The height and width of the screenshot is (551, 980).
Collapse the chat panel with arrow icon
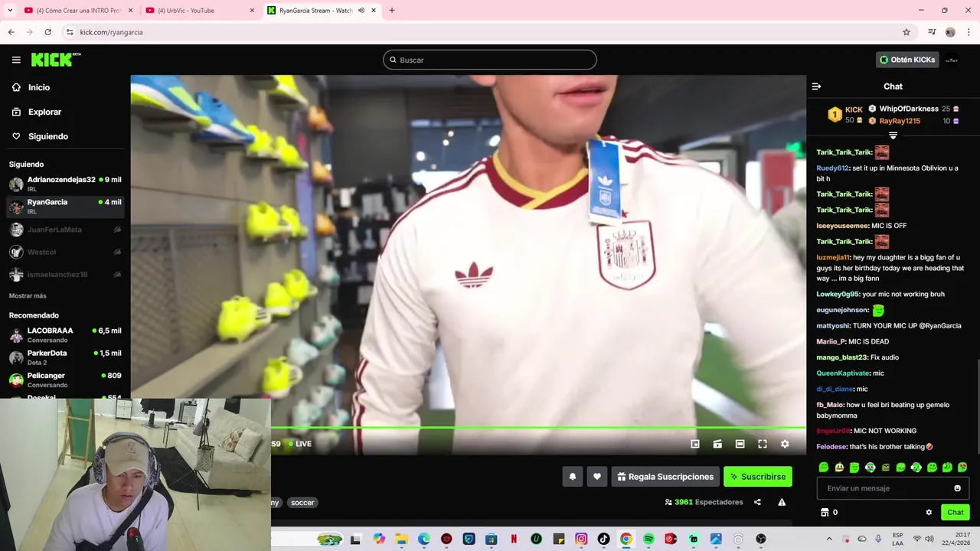tap(816, 86)
